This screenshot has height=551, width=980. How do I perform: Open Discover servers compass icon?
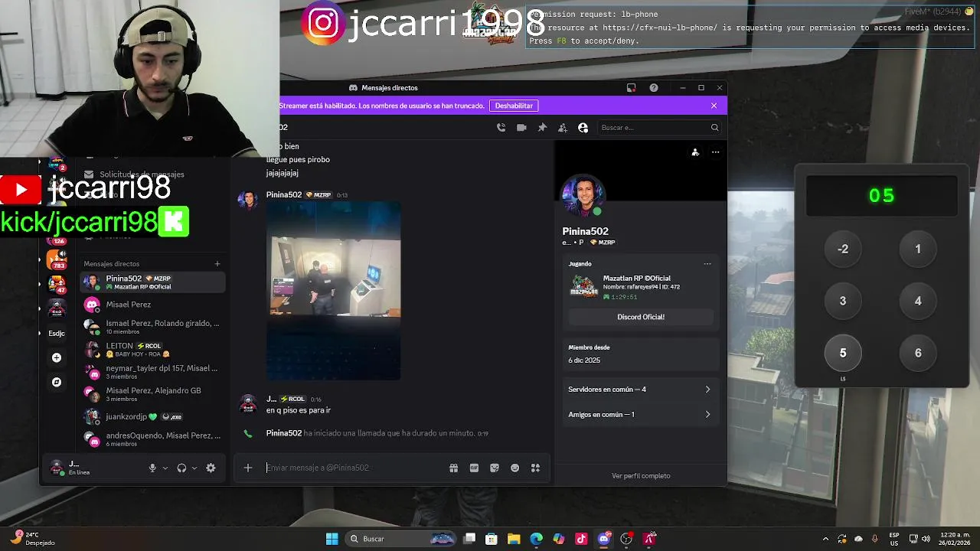click(57, 382)
